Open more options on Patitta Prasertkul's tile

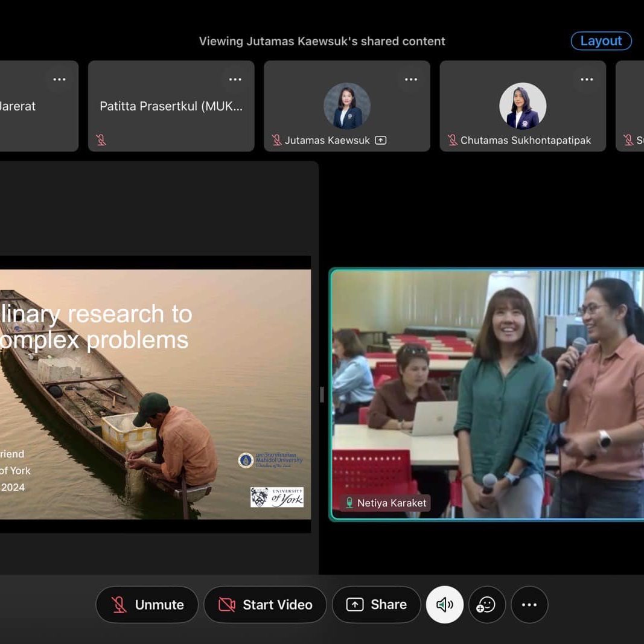pyautogui.click(x=235, y=80)
